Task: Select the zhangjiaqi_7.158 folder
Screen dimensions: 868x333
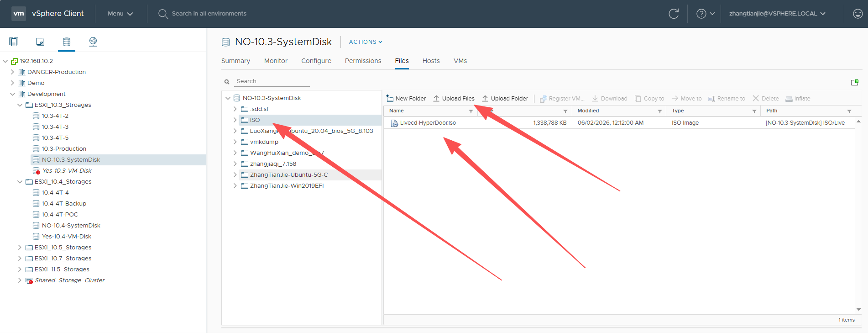Action: coord(273,164)
